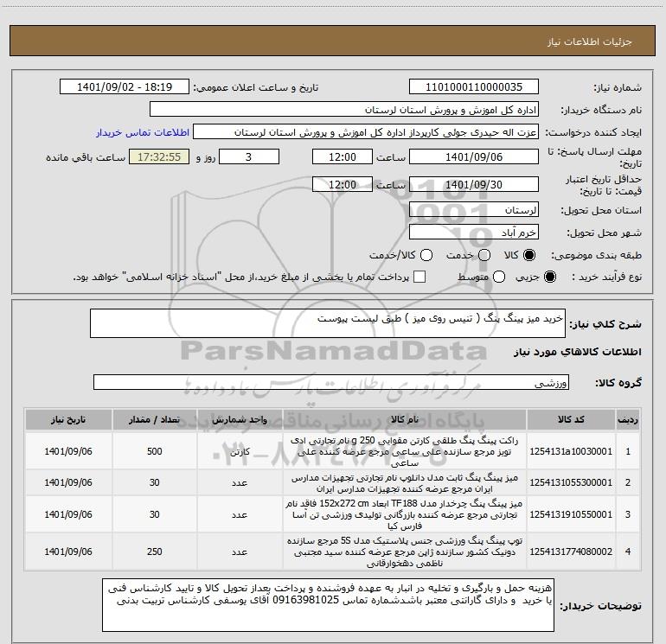Click the need number field 1101000110000035

[474, 87]
